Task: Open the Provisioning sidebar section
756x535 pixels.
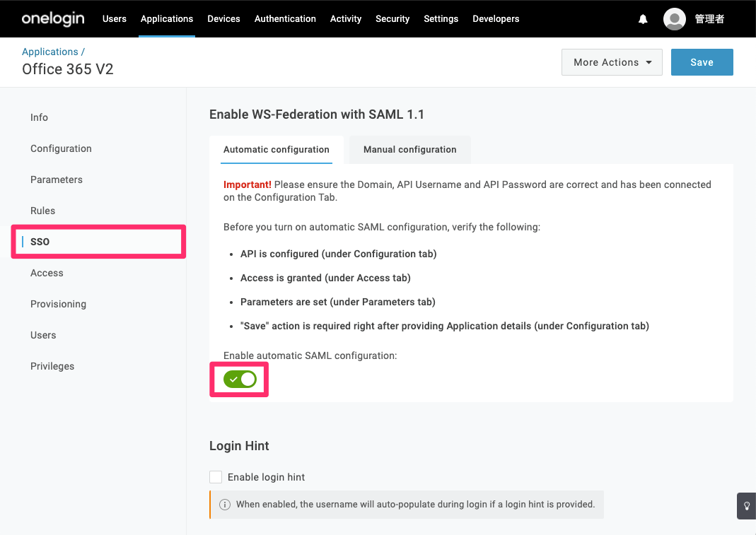Action: (x=58, y=304)
